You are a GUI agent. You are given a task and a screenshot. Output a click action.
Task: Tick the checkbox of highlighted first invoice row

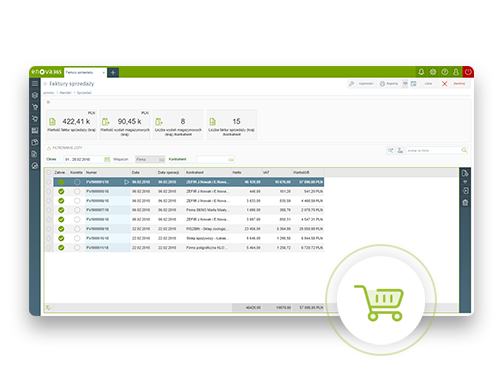click(x=49, y=182)
